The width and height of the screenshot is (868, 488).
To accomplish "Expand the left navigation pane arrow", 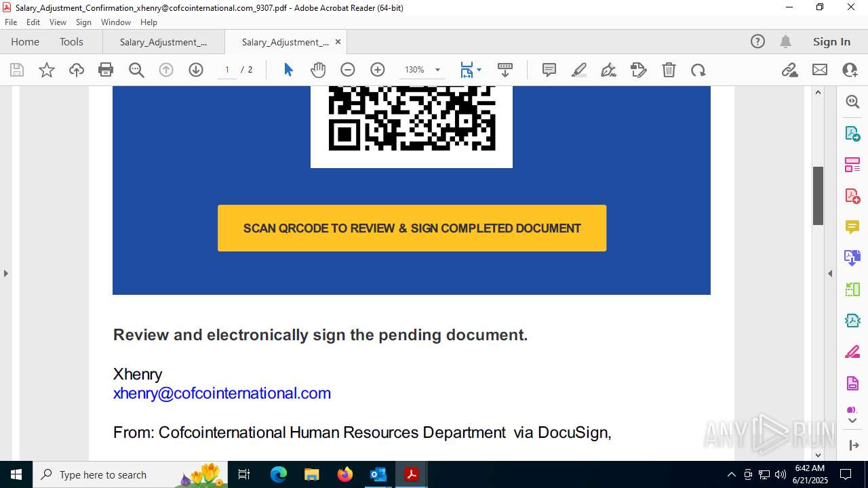I will (6, 273).
